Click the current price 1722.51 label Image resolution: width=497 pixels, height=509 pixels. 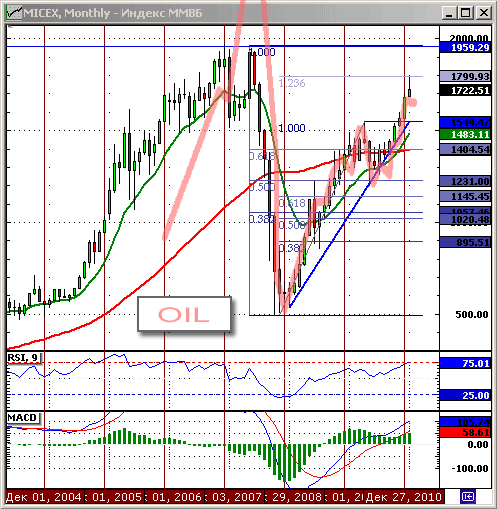coord(465,90)
